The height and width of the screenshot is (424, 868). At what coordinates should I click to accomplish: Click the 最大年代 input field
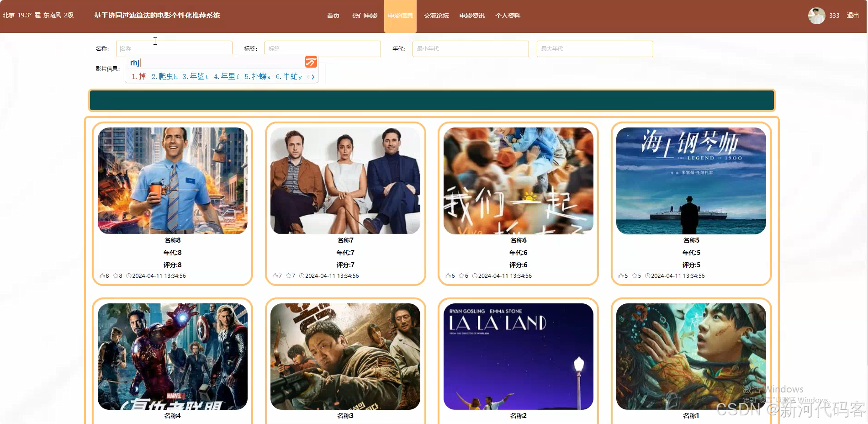[x=595, y=49]
